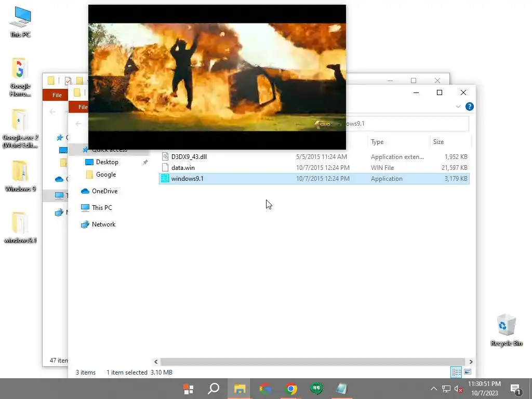Viewport: 532px width, 399px height.
Task: Click the explosion video popup
Action: tap(217, 77)
